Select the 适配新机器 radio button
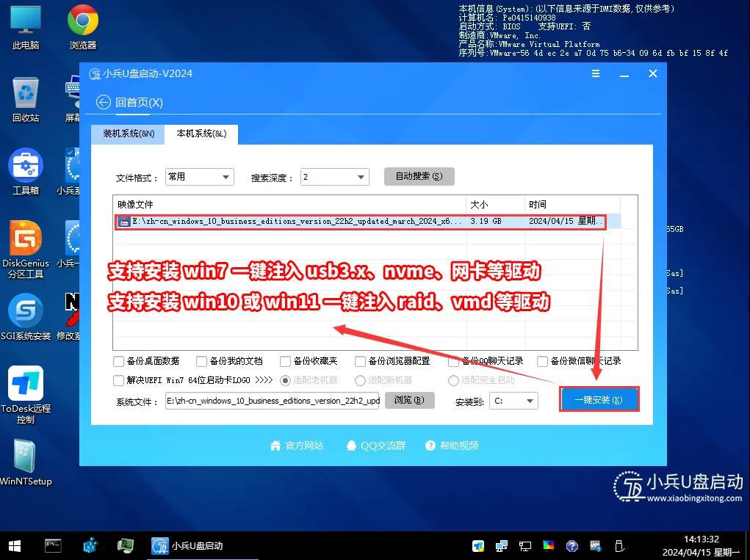Image resolution: width=750 pixels, height=560 pixels. [x=360, y=380]
